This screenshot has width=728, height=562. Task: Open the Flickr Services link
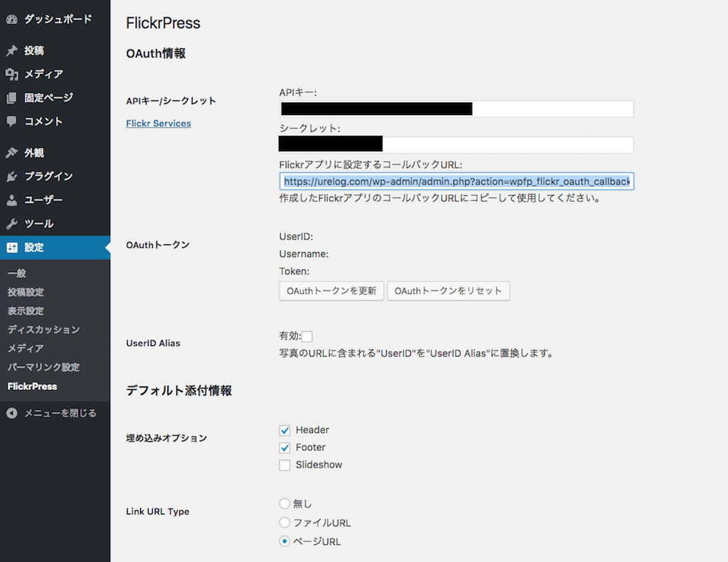(159, 124)
